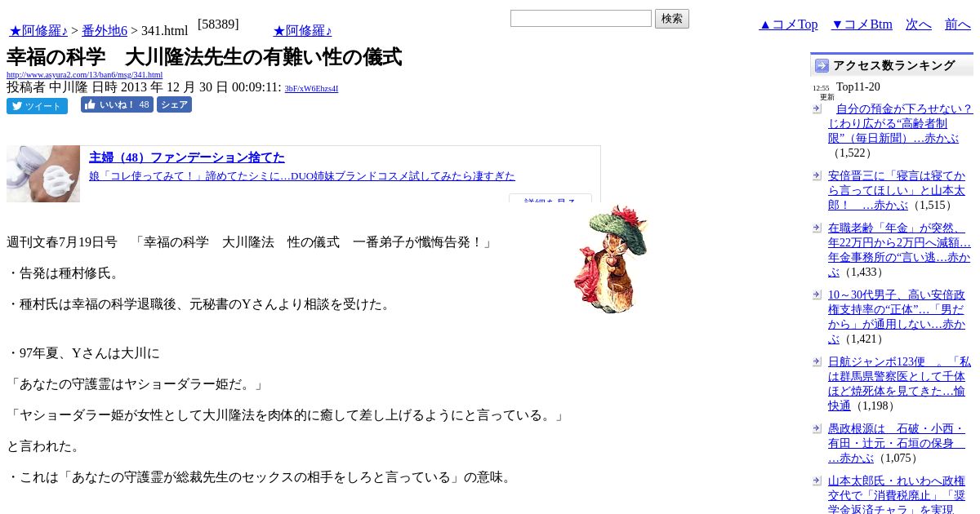Jump to ▼コメBtm
The width and height of the screenshot is (980, 514).
pyautogui.click(x=862, y=24)
